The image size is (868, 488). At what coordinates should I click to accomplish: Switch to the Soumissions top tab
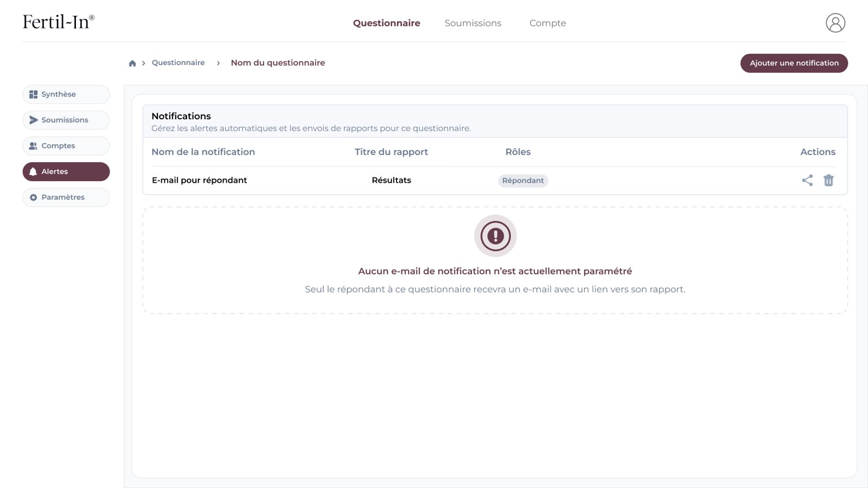[x=473, y=23]
